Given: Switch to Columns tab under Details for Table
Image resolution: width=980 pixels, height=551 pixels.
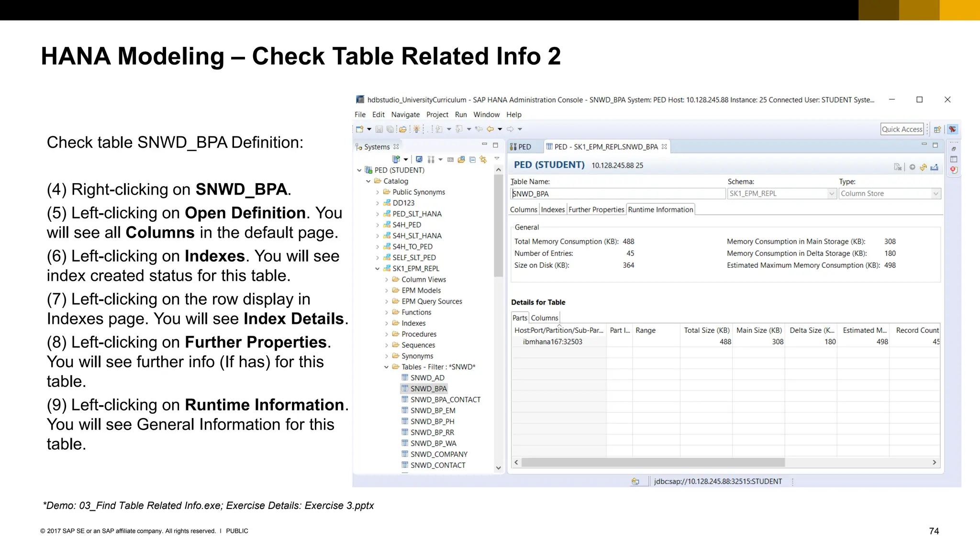Looking at the screenshot, I should 545,318.
